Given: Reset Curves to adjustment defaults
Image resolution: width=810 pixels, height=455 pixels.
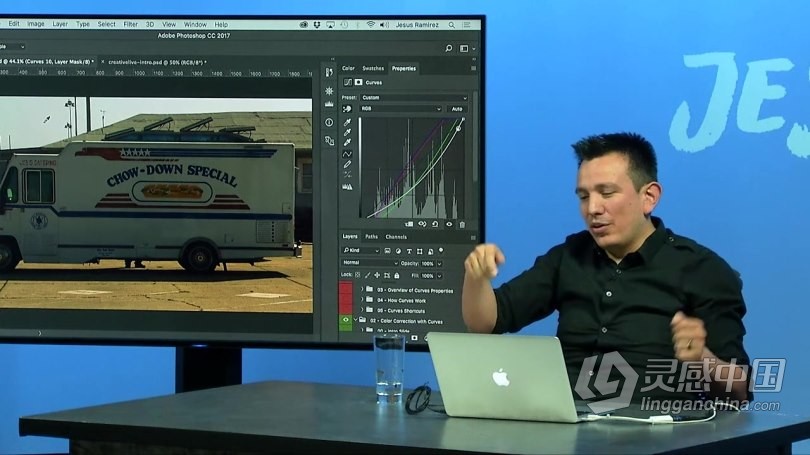Looking at the screenshot, I should pyautogui.click(x=435, y=224).
